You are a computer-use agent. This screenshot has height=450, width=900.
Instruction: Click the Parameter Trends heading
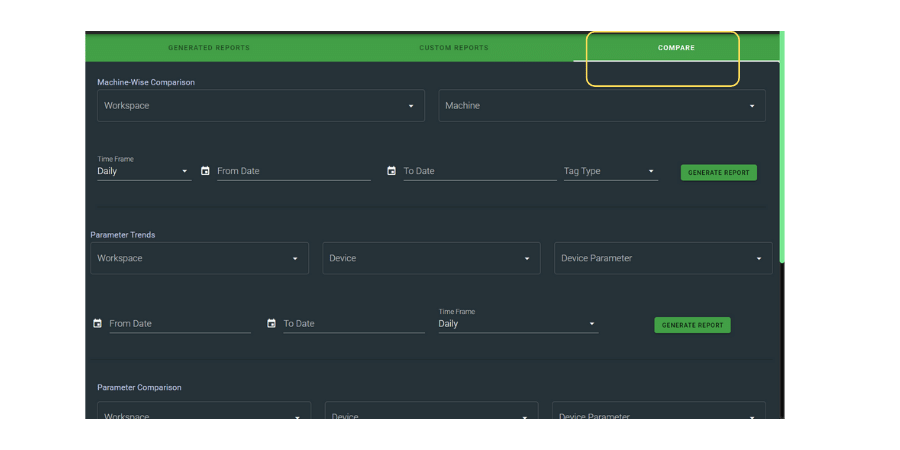(123, 235)
